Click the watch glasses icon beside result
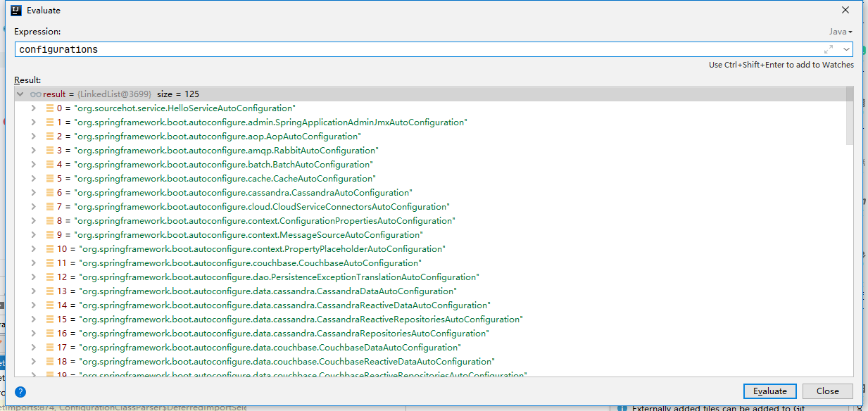868x411 pixels. 35,94
